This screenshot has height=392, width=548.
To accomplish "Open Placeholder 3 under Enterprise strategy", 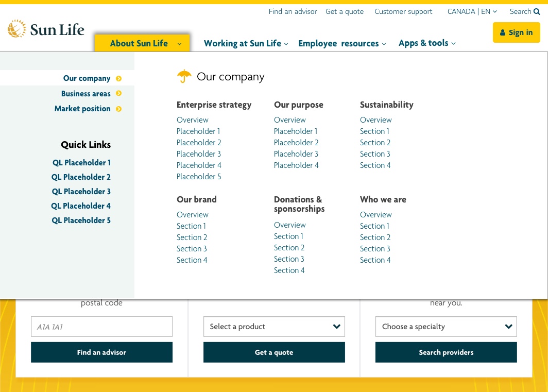I will pyautogui.click(x=198, y=154).
